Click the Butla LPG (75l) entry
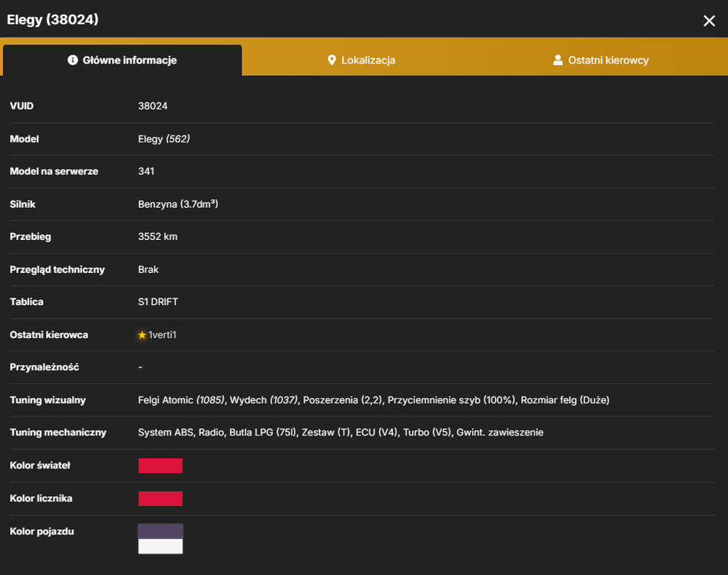The image size is (728, 575). click(262, 432)
